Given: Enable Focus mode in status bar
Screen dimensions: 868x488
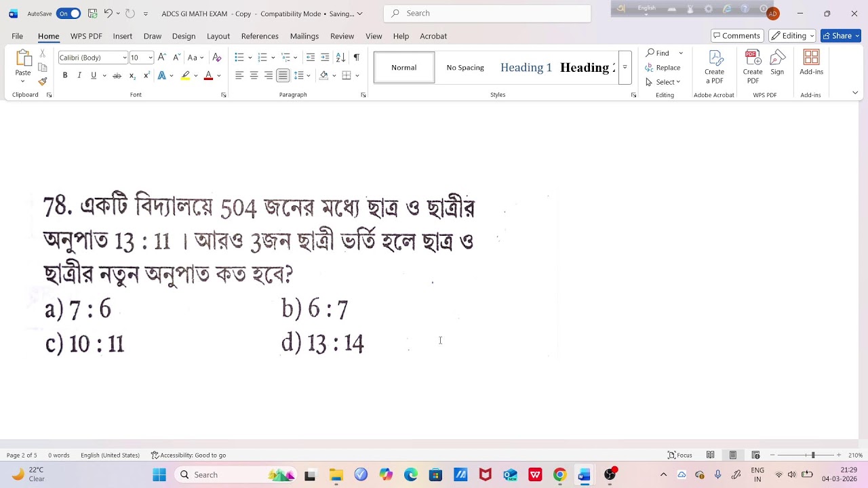Looking at the screenshot, I should click(x=680, y=455).
